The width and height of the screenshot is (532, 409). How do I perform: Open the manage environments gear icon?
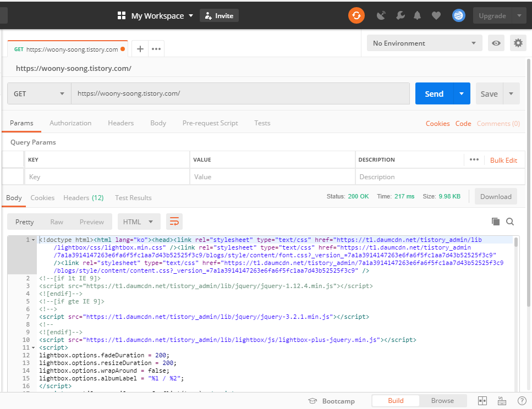click(x=518, y=43)
